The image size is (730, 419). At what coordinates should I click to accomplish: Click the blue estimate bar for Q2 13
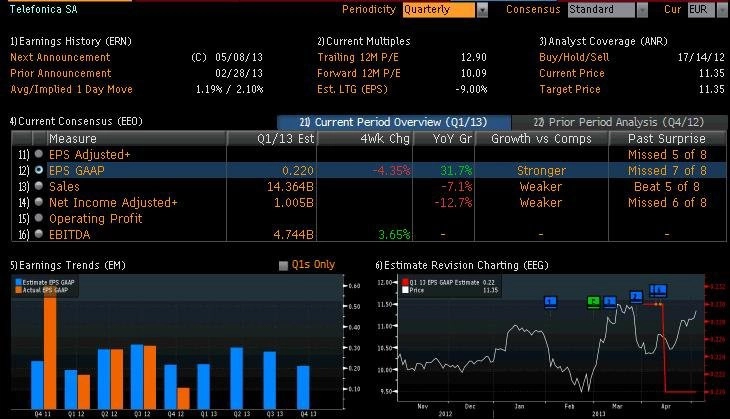click(237, 378)
